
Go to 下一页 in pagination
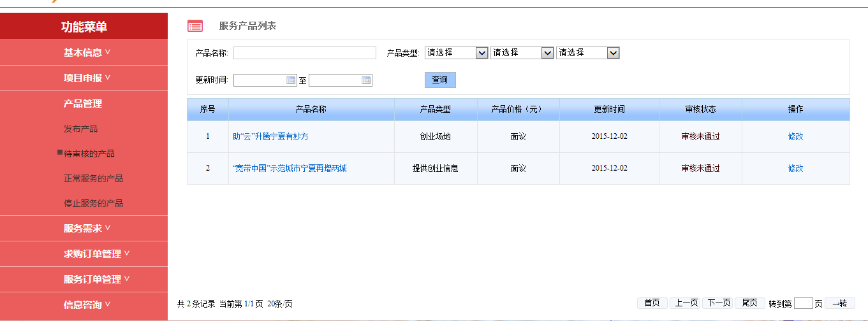(x=717, y=303)
